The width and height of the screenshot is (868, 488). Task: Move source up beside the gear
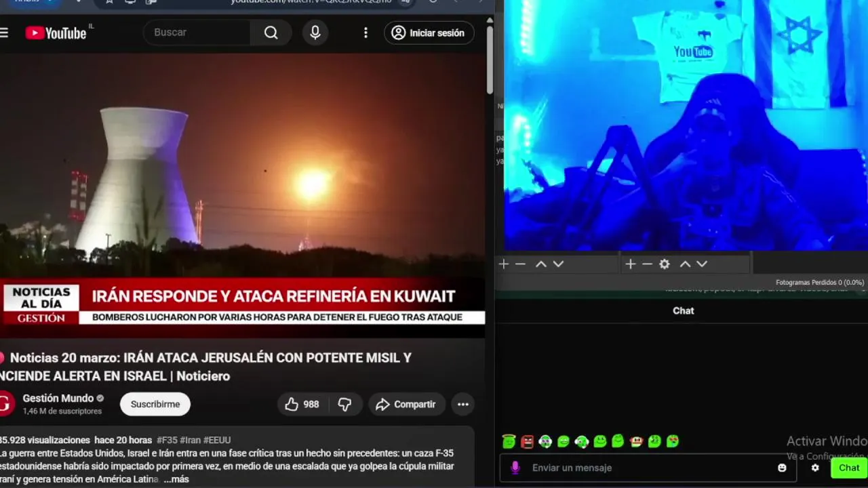coord(685,264)
